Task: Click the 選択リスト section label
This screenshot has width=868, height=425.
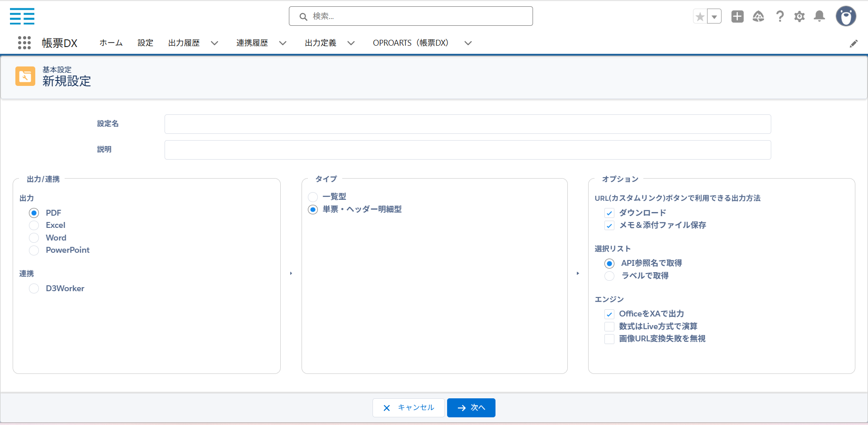Action: point(613,249)
